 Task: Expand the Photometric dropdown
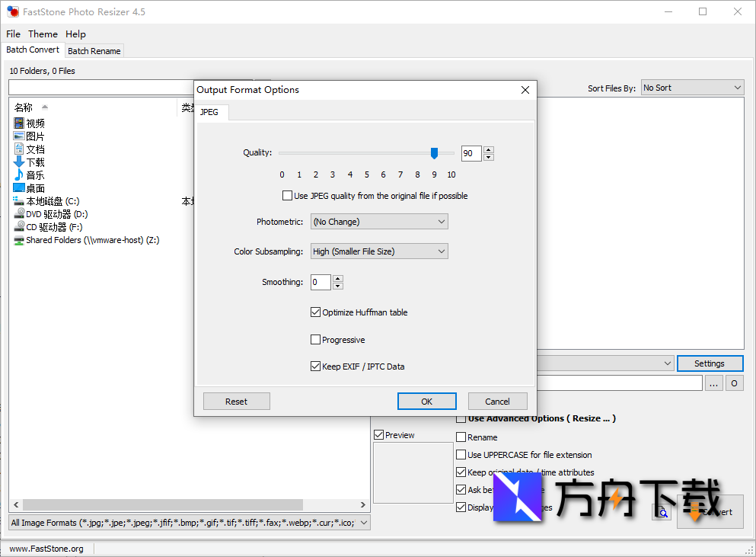379,222
